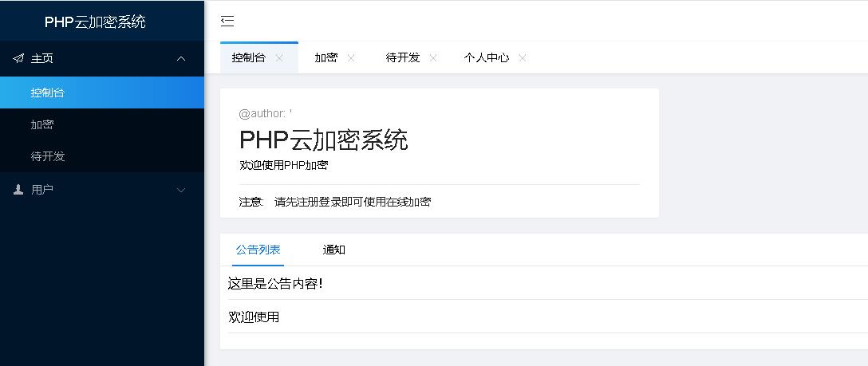Expand the 用户 menu chevron
868x366 pixels.
click(x=181, y=190)
